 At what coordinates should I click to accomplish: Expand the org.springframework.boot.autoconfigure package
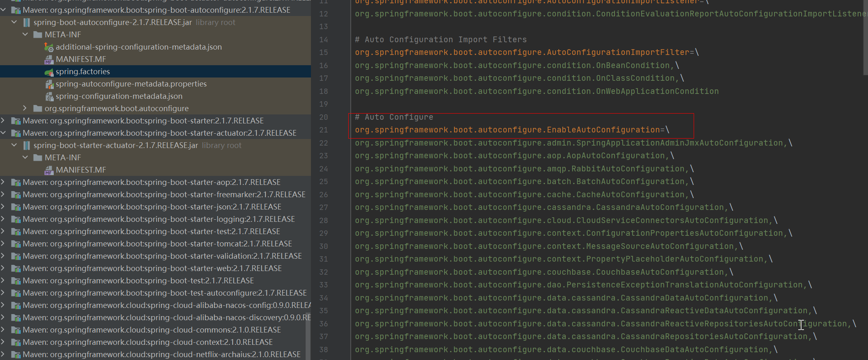coord(25,108)
